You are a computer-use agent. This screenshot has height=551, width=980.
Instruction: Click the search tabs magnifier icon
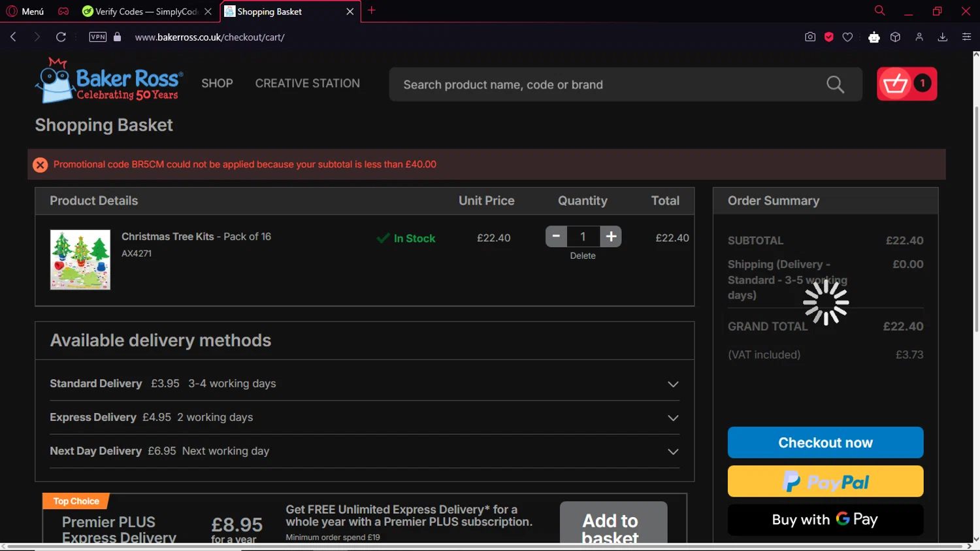point(879,10)
